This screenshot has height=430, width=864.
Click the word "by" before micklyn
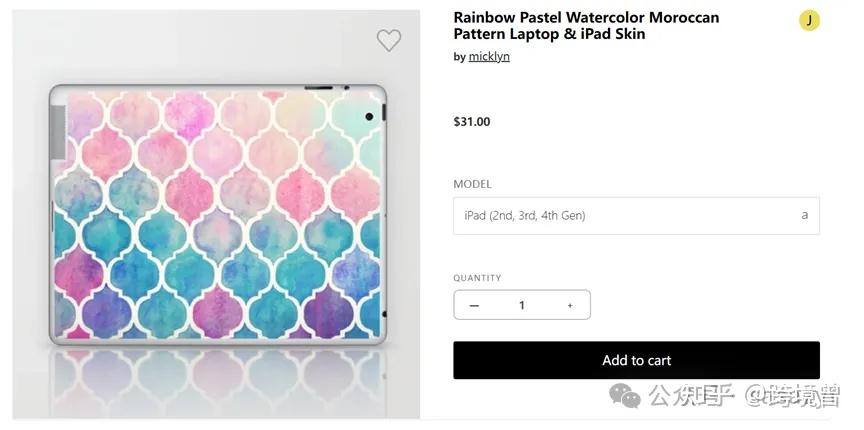[459, 57]
